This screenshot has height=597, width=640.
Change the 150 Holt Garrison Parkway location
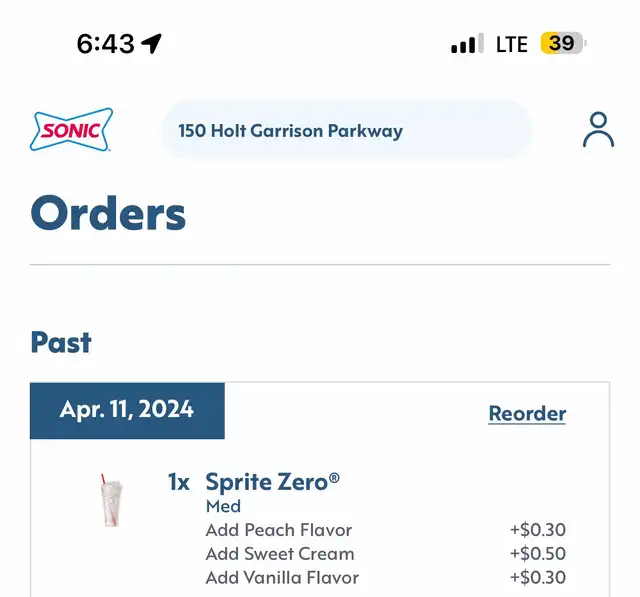(346, 131)
